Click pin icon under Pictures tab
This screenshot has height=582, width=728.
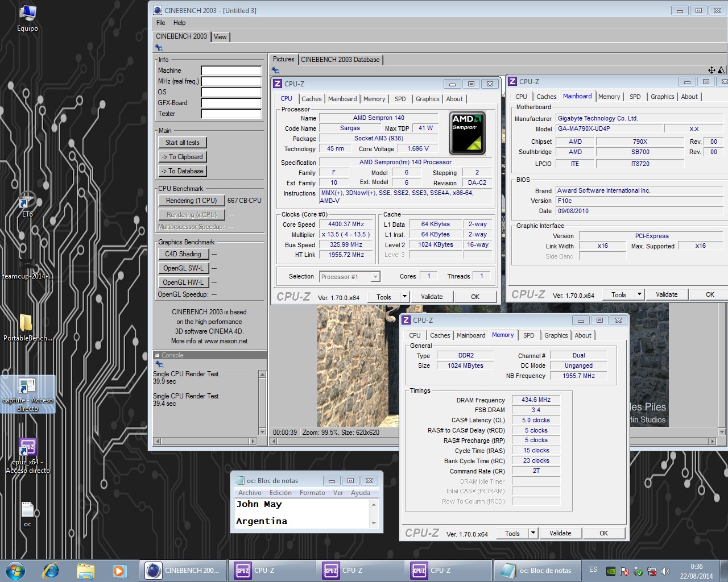(x=275, y=70)
